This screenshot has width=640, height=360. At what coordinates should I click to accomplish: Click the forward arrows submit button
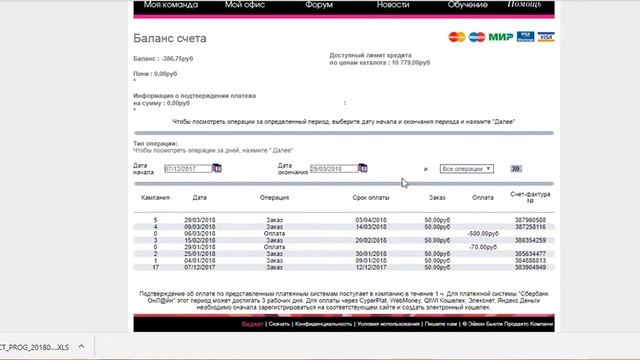pos(516,169)
